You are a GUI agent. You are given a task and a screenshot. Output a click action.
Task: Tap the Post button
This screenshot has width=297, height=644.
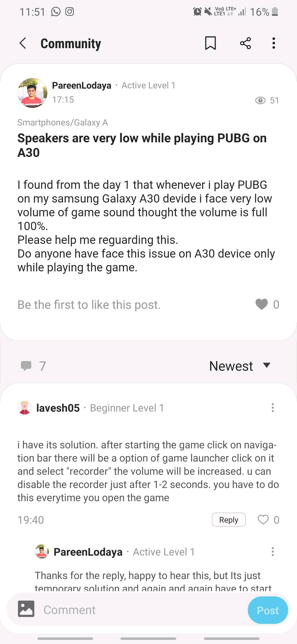pyautogui.click(x=268, y=610)
